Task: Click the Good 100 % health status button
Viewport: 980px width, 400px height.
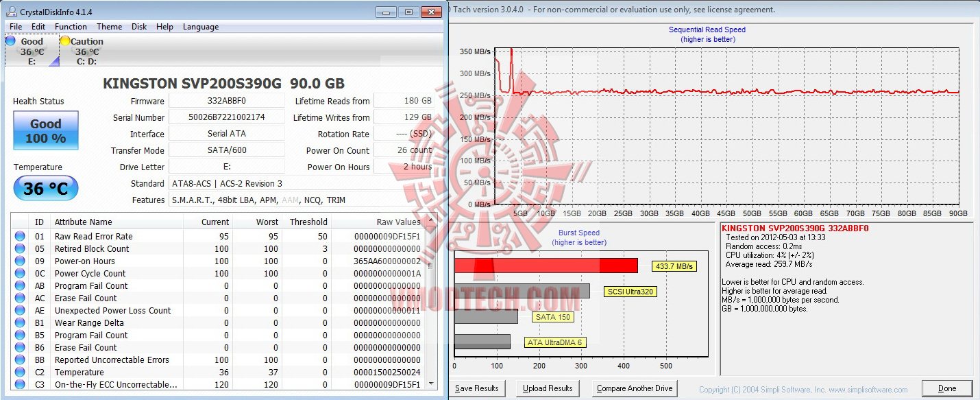Action: [x=46, y=130]
